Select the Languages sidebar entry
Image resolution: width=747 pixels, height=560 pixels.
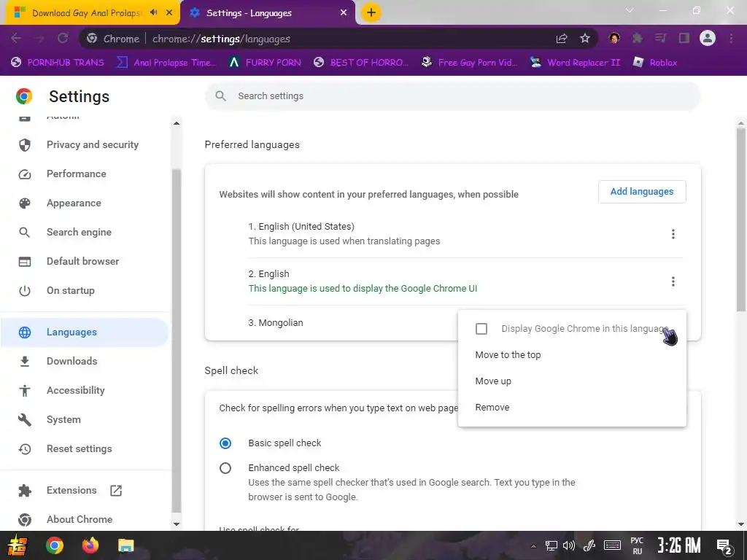(85, 332)
